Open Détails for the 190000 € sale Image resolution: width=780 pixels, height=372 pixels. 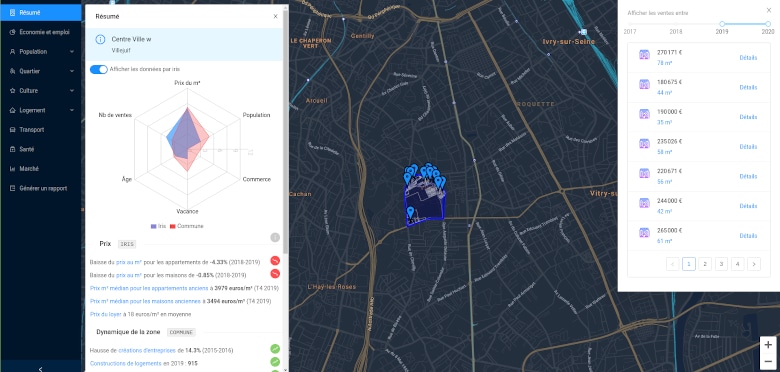748,117
